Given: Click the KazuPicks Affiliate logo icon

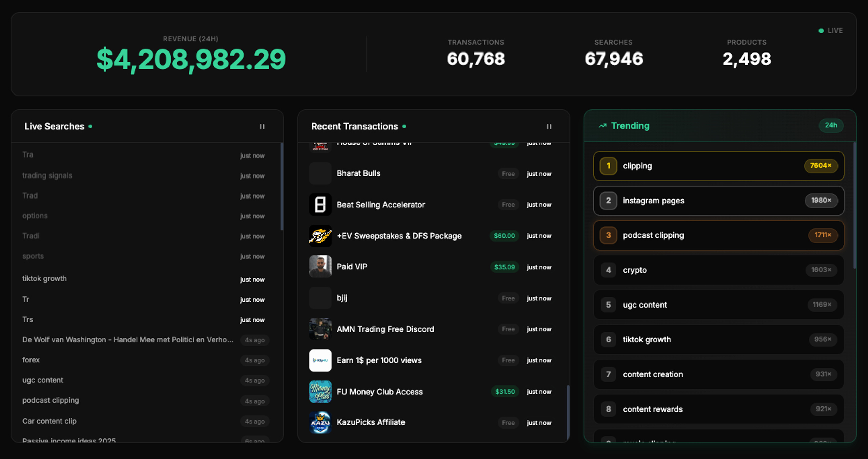Looking at the screenshot, I should click(320, 422).
